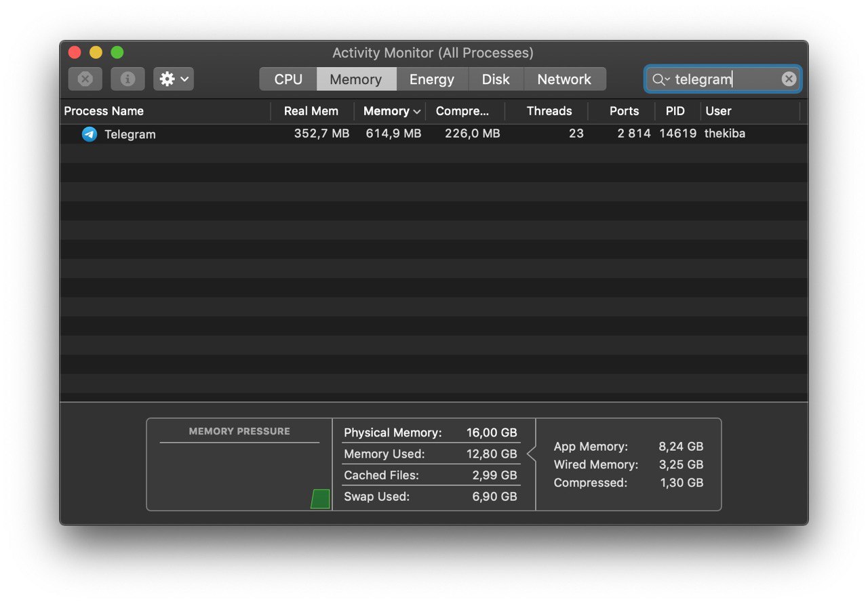This screenshot has height=604, width=868.
Task: Click the 352,7 MB Real Mem value
Action: click(321, 134)
